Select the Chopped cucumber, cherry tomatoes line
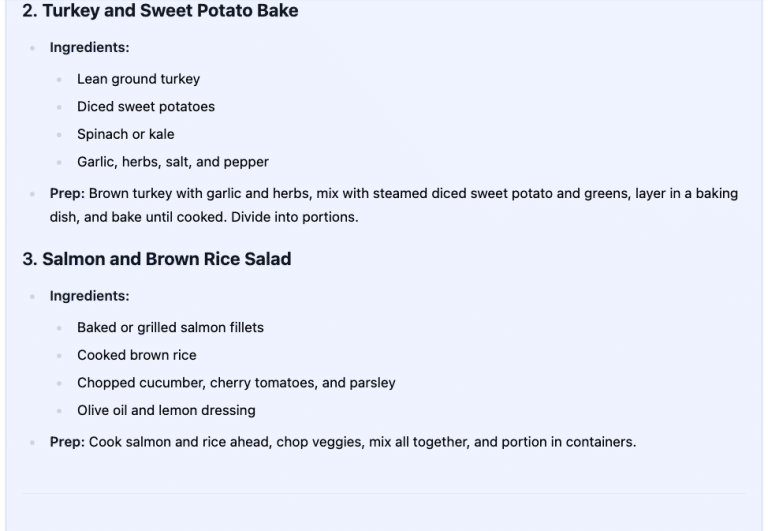 (x=236, y=383)
